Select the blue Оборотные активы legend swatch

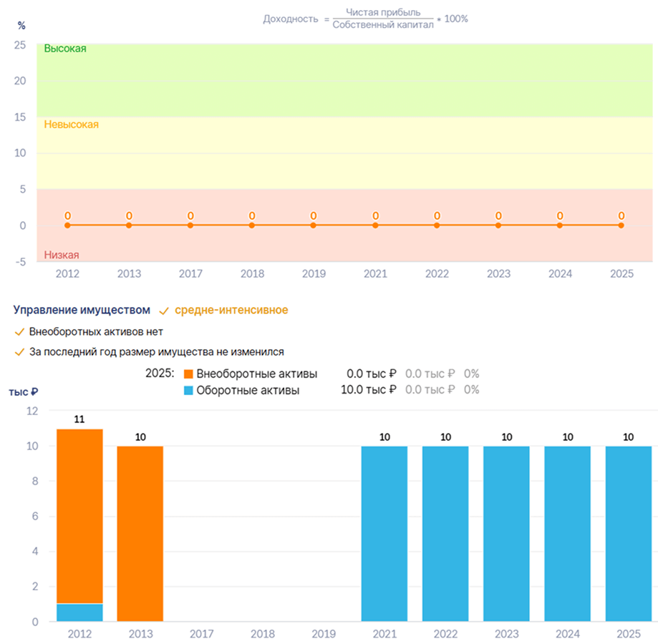[188, 391]
